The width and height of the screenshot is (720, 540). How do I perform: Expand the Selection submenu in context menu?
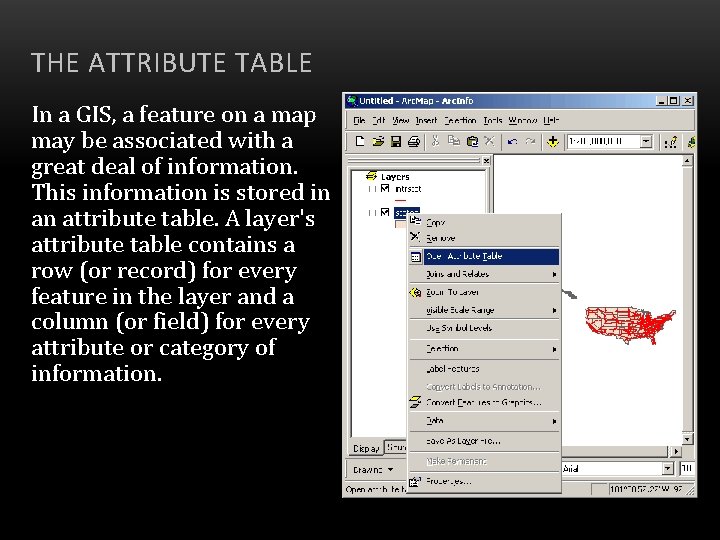coord(554,349)
